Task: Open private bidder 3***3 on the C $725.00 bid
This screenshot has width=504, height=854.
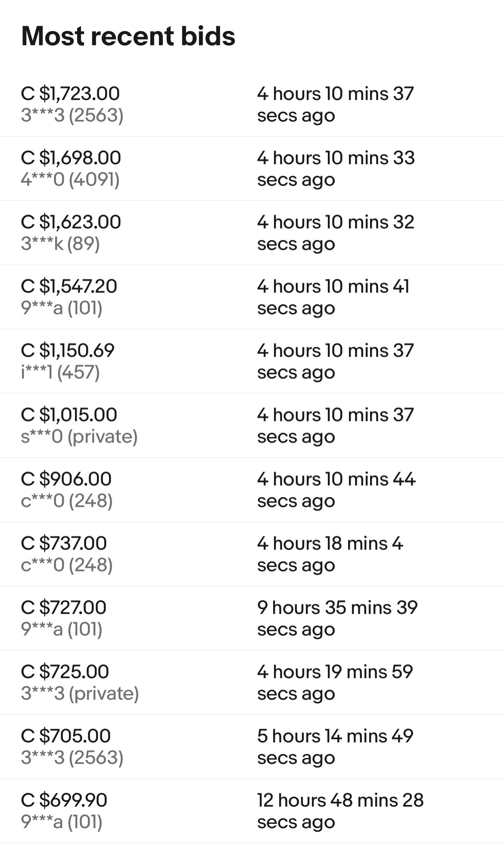Action: click(80, 693)
